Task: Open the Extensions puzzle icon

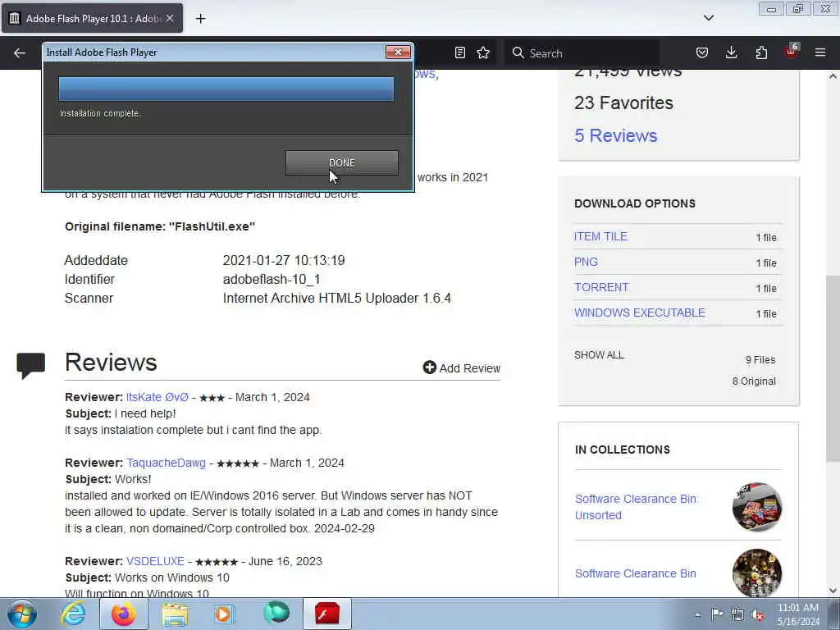Action: tap(761, 52)
